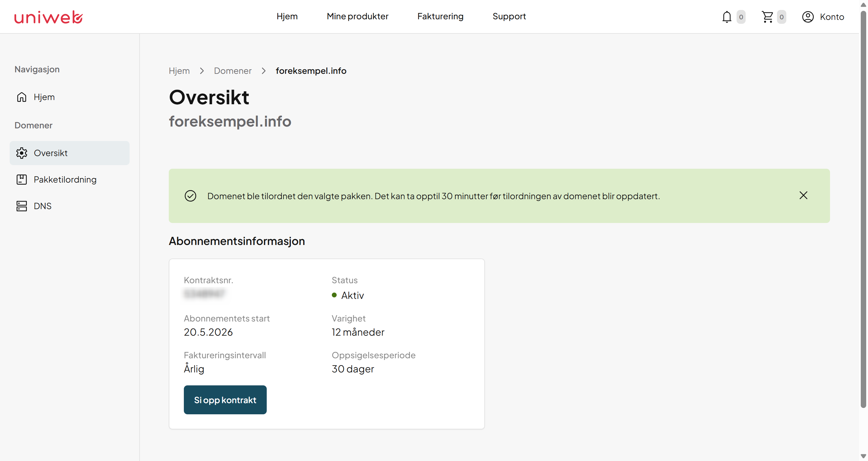Click the Faktureringsintervall label
This screenshot has width=868, height=461.
(x=225, y=355)
